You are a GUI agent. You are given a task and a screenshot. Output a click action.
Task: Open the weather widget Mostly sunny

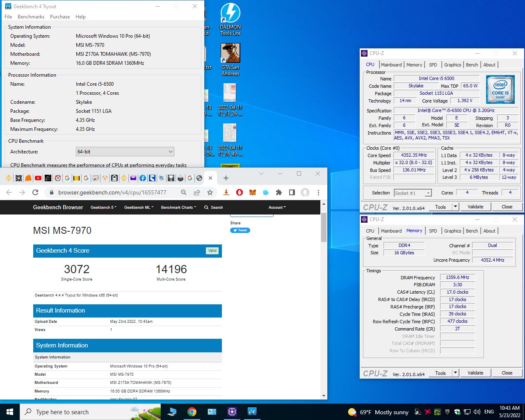pyautogui.click(x=378, y=412)
